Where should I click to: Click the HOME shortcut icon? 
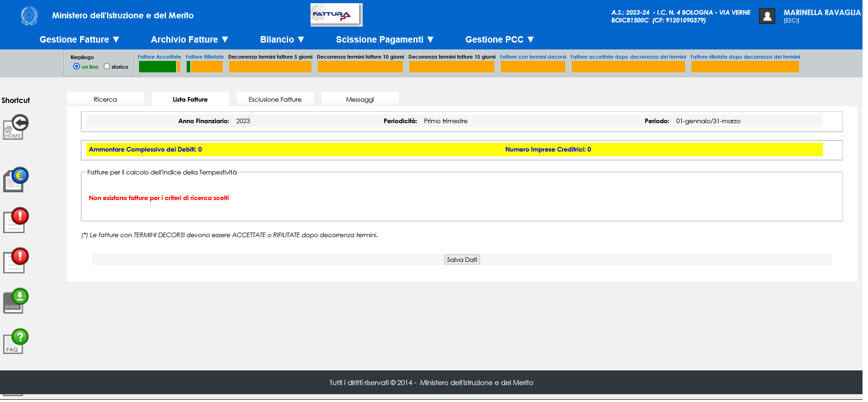coord(16,127)
